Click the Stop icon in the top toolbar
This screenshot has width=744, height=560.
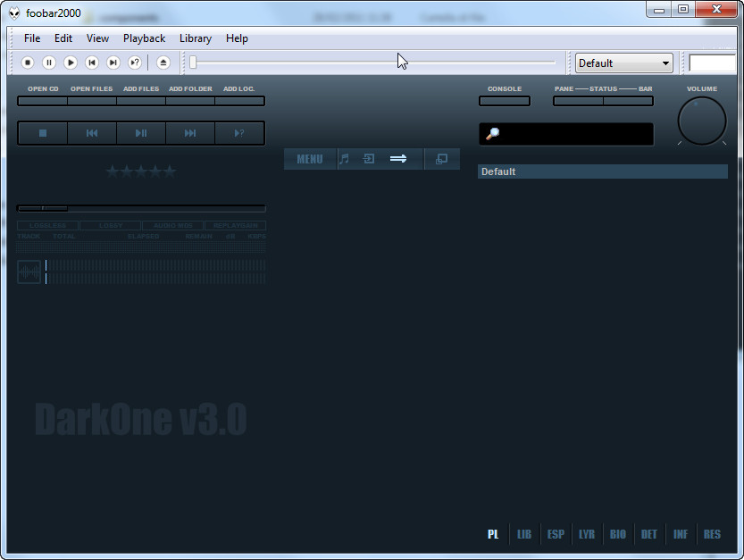coord(28,63)
